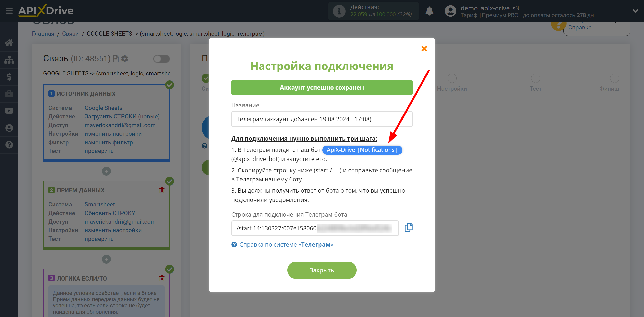Image resolution: width=644 pixels, height=317 pixels.
Task: Click the Закрыть button
Action: (322, 270)
